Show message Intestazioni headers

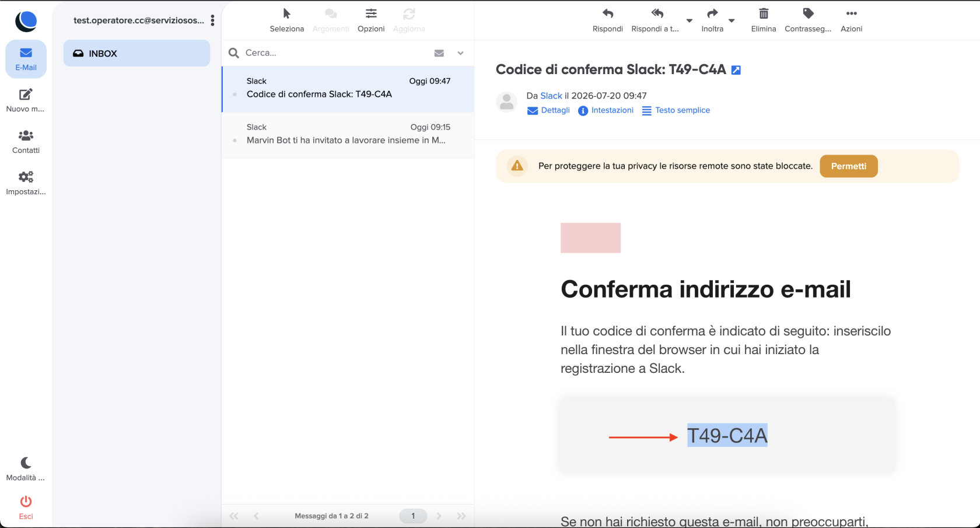point(605,110)
